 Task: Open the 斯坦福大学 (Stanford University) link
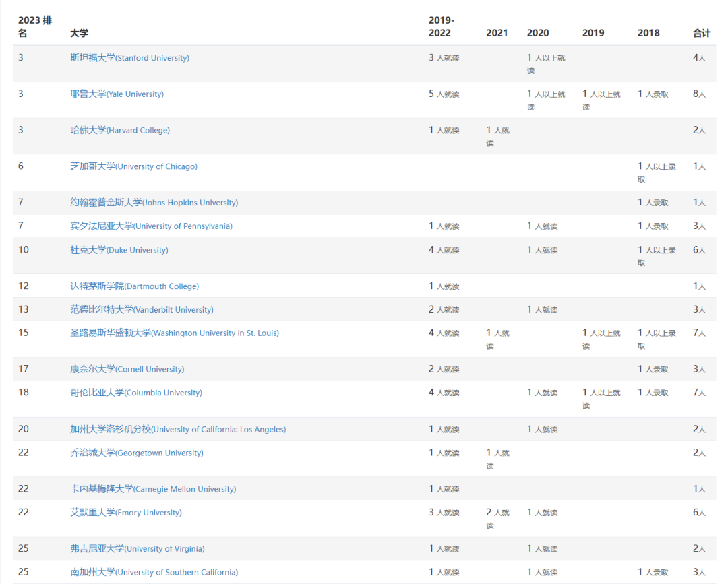(129, 58)
